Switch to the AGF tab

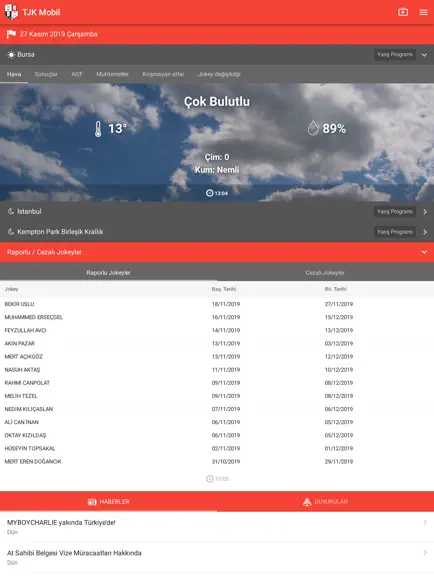(77, 74)
